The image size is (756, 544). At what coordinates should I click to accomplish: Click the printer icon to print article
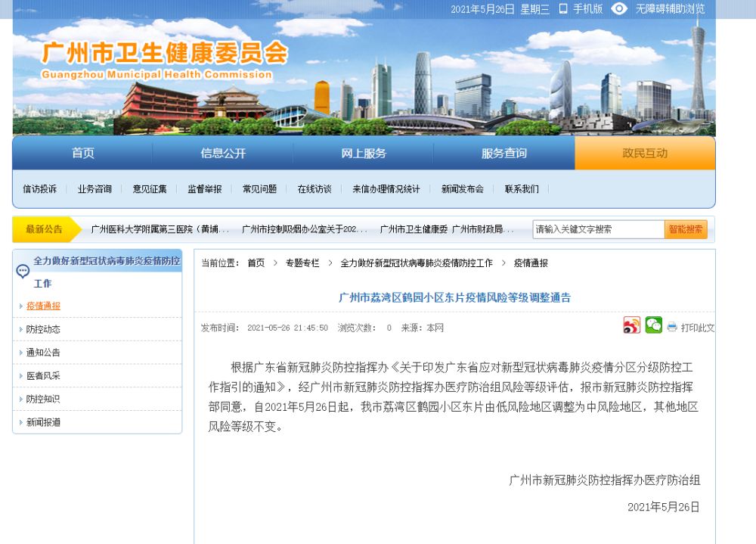[x=672, y=327]
